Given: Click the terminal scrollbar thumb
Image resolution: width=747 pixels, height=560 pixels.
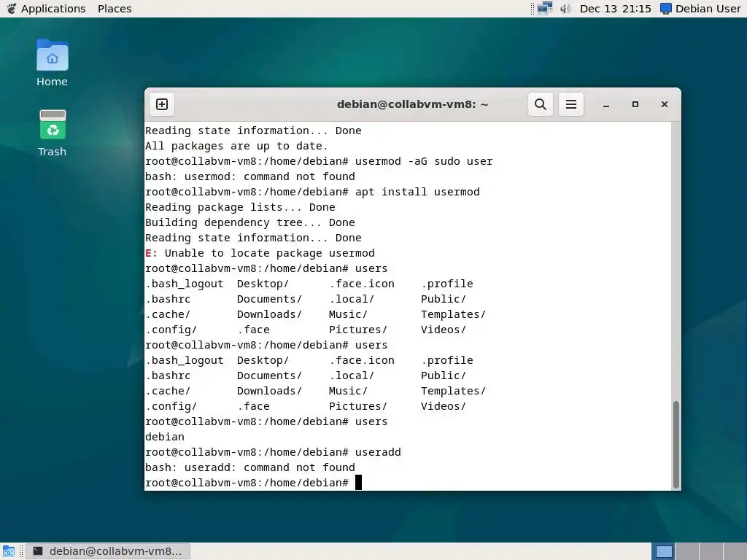Looking at the screenshot, I should 676,445.
